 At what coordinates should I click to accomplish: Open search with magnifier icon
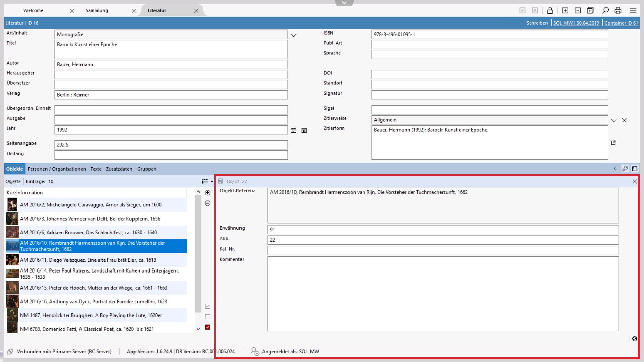click(605, 11)
